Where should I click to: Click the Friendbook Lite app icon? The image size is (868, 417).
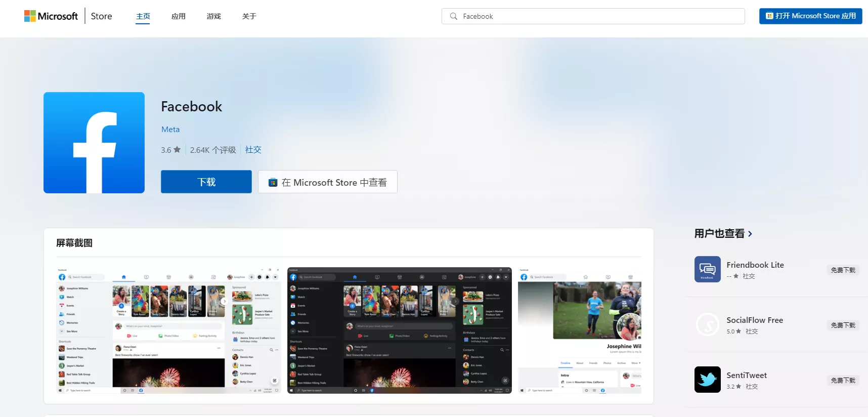pyautogui.click(x=708, y=269)
